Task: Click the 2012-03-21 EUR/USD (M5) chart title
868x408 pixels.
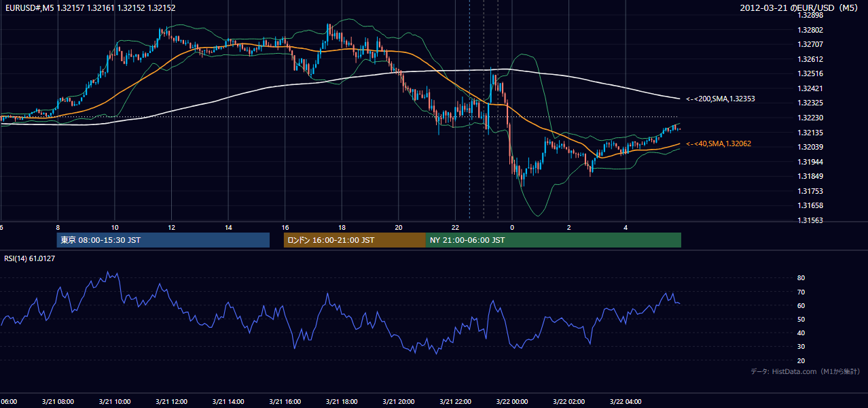Action: point(800,8)
